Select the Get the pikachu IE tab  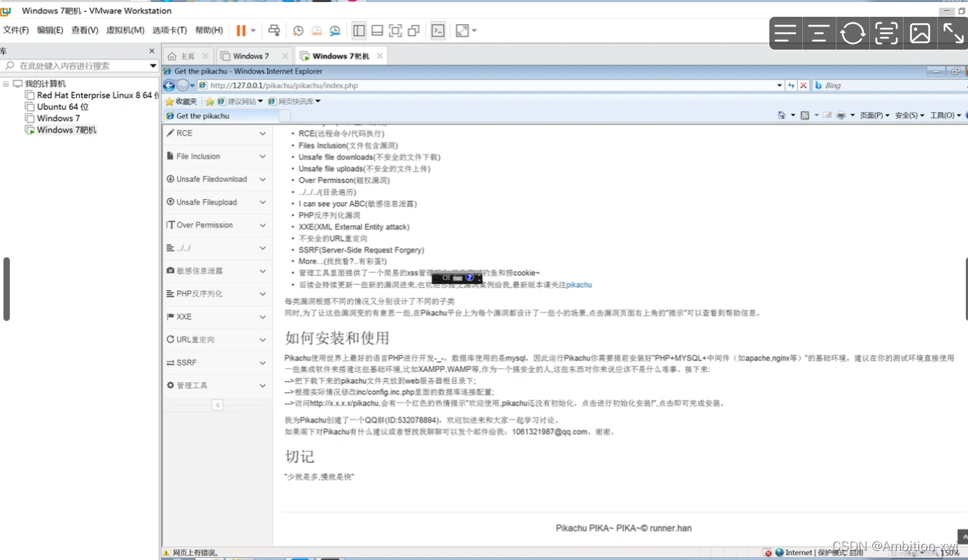[x=221, y=116]
